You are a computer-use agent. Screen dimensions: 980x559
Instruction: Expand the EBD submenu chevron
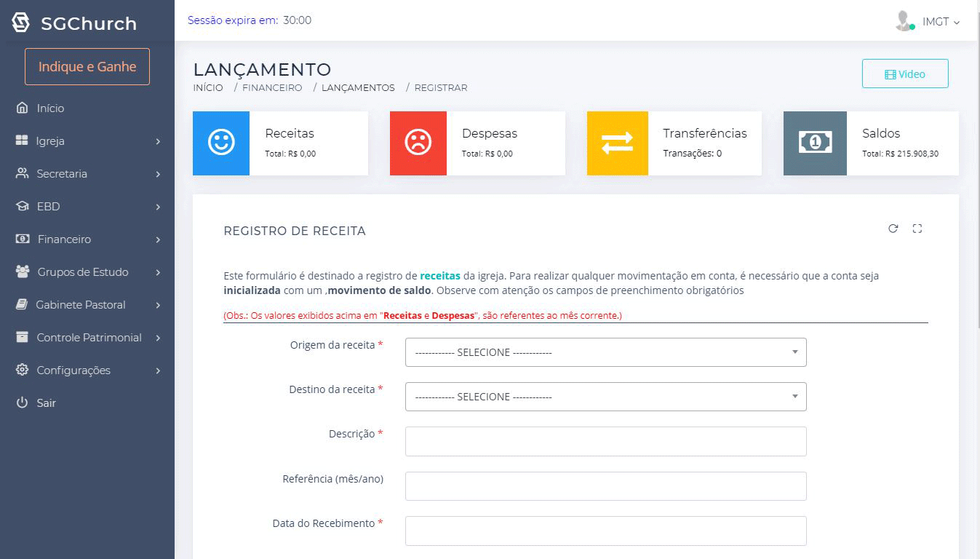158,207
